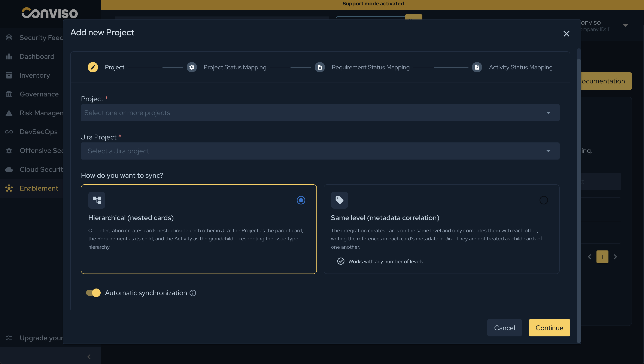Click page 1 pagination button
The height and width of the screenshot is (364, 644).
click(602, 257)
